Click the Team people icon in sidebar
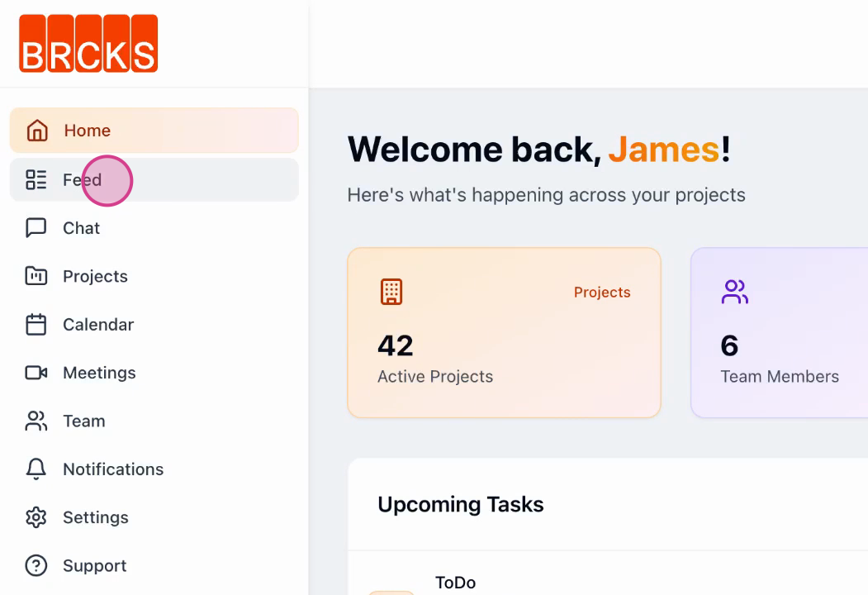Screen dimensions: 868x595 click(x=36, y=421)
